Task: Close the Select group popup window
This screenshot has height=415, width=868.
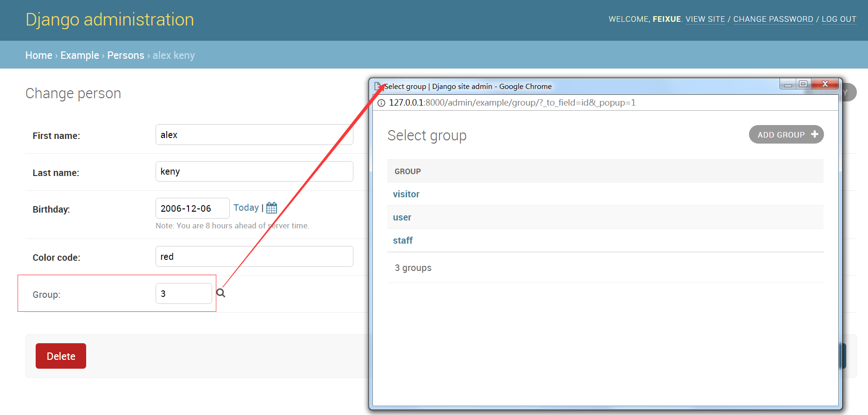Action: pos(824,84)
